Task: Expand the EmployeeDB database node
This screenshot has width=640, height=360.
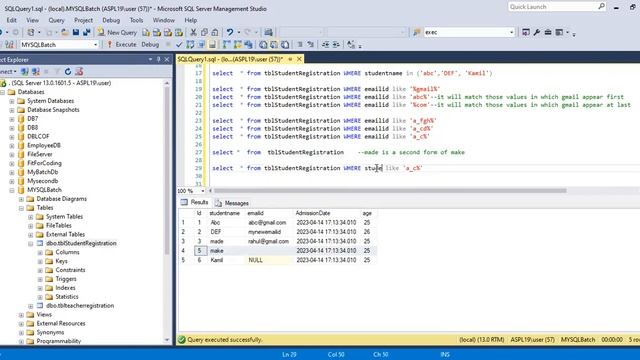Action: pos(12,145)
